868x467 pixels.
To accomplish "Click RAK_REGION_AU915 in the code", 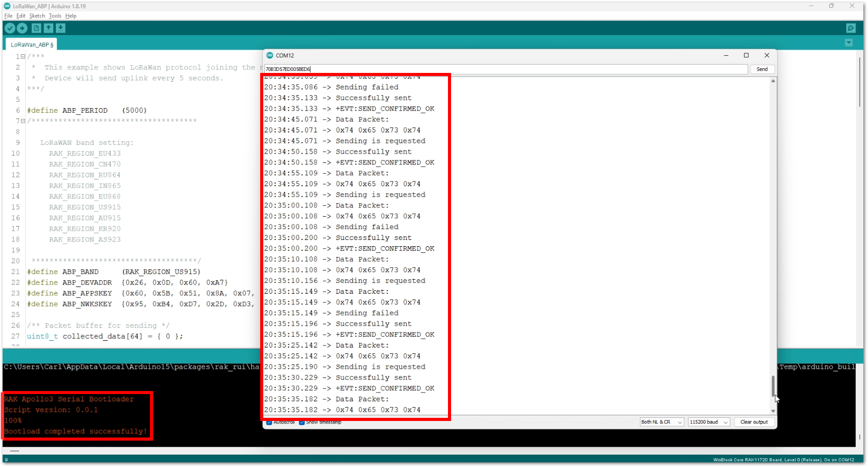I will (x=85, y=218).
